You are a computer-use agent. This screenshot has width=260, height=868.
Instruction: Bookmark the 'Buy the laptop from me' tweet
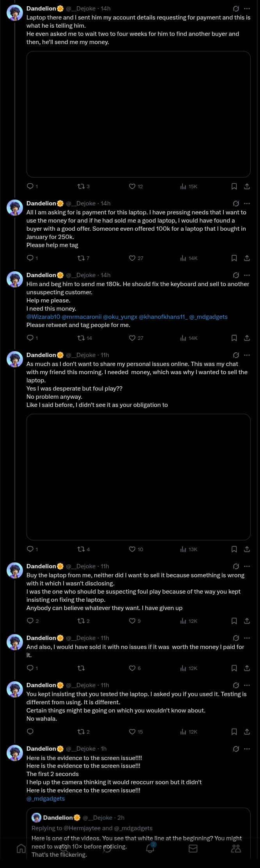point(234,621)
